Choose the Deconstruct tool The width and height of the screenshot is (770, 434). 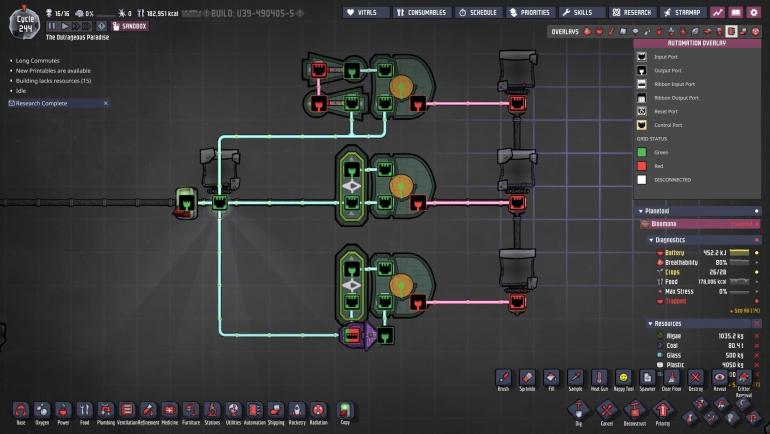click(x=634, y=411)
